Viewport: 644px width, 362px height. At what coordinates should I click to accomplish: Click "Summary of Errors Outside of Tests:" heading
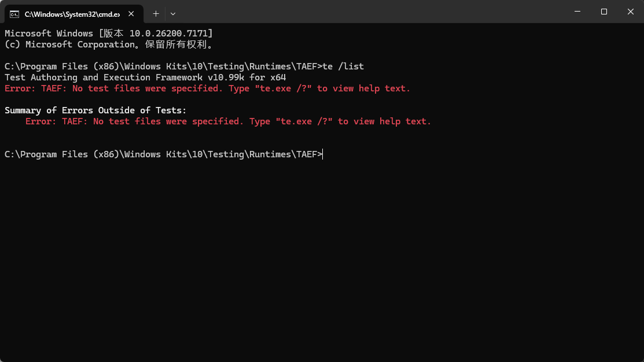(x=95, y=110)
